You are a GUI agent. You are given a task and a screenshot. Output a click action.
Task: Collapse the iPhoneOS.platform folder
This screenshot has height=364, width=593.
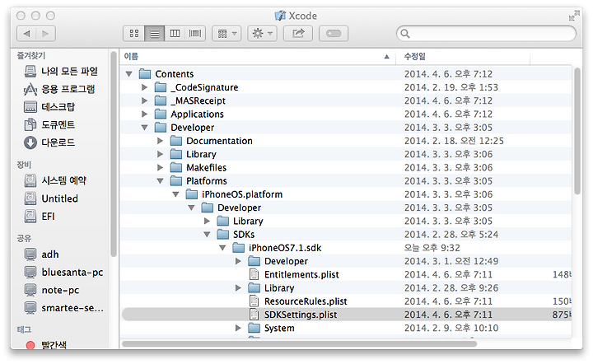coord(176,194)
